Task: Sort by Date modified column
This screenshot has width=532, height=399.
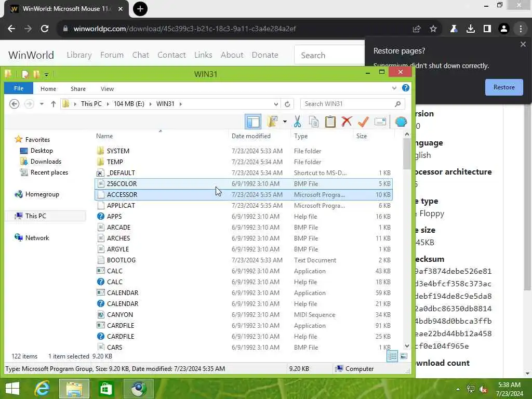Action: tap(251, 136)
